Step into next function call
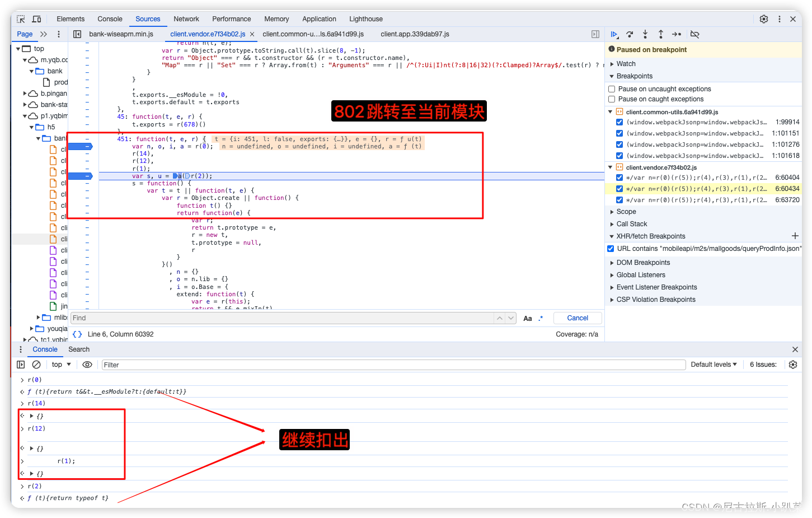 pyautogui.click(x=645, y=34)
